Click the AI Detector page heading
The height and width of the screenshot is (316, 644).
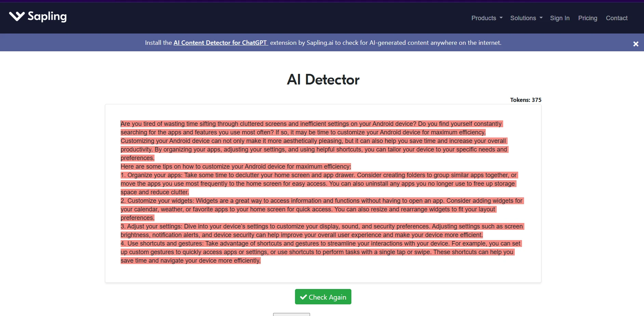[323, 79]
